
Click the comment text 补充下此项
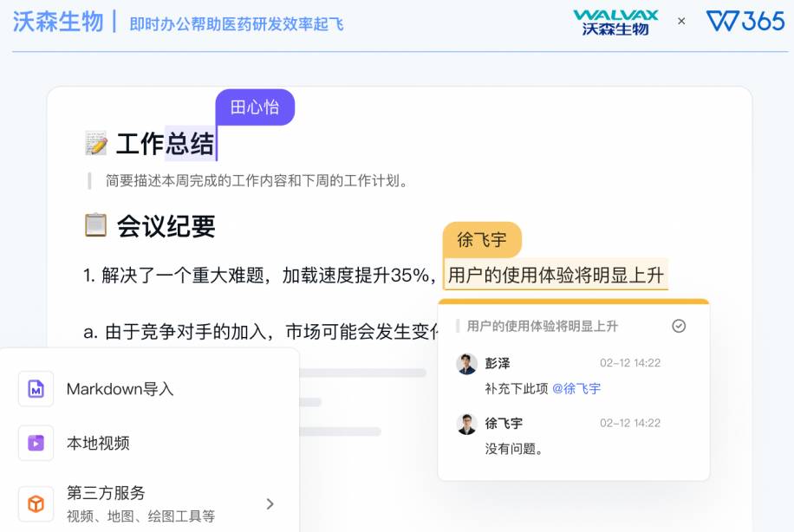pyautogui.click(x=517, y=389)
